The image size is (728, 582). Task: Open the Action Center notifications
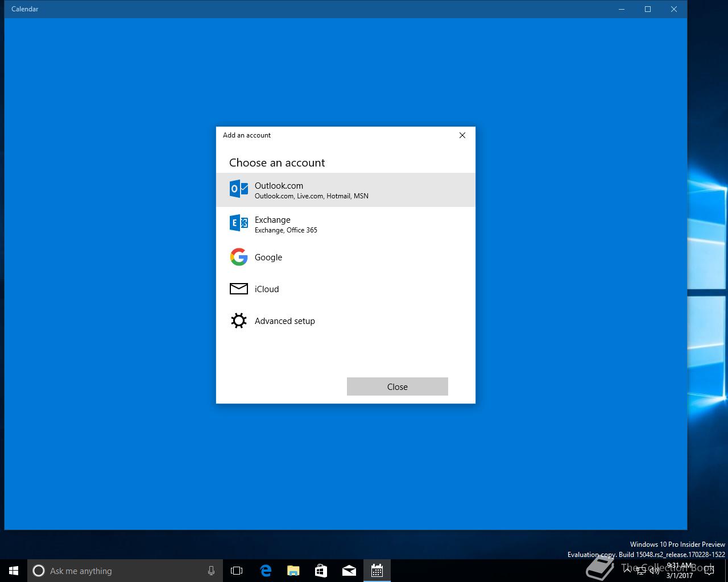pyautogui.click(x=709, y=571)
